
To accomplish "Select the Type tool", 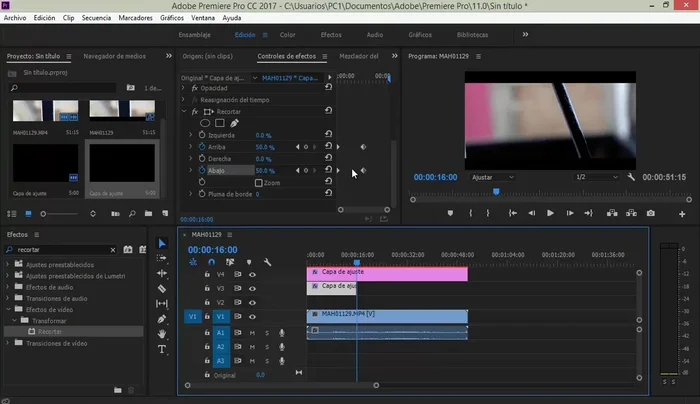I will pos(162,349).
